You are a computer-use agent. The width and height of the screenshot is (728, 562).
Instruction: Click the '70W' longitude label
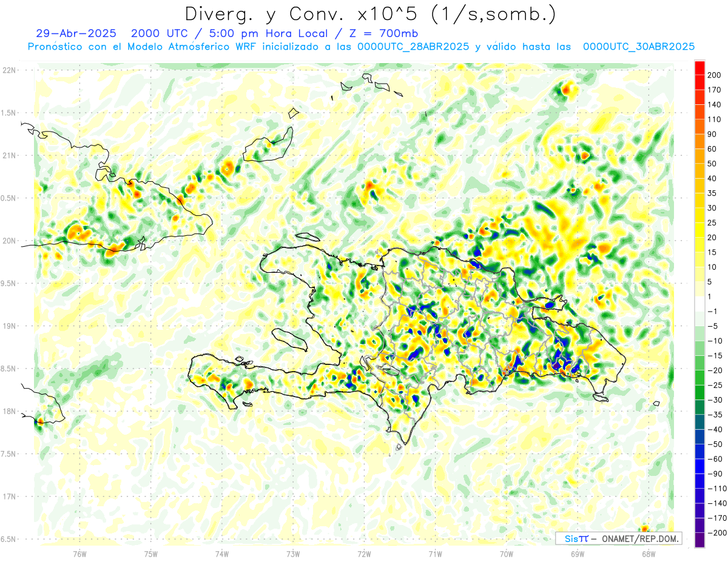(507, 554)
